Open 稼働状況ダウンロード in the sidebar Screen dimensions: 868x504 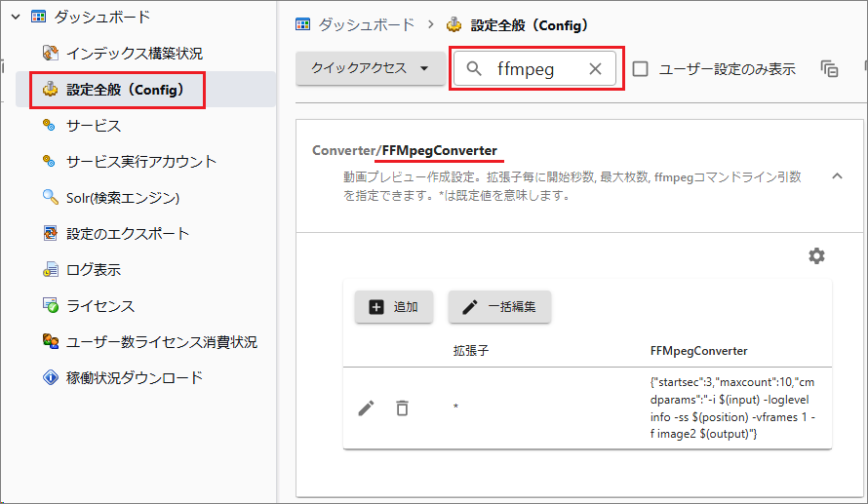tap(135, 377)
